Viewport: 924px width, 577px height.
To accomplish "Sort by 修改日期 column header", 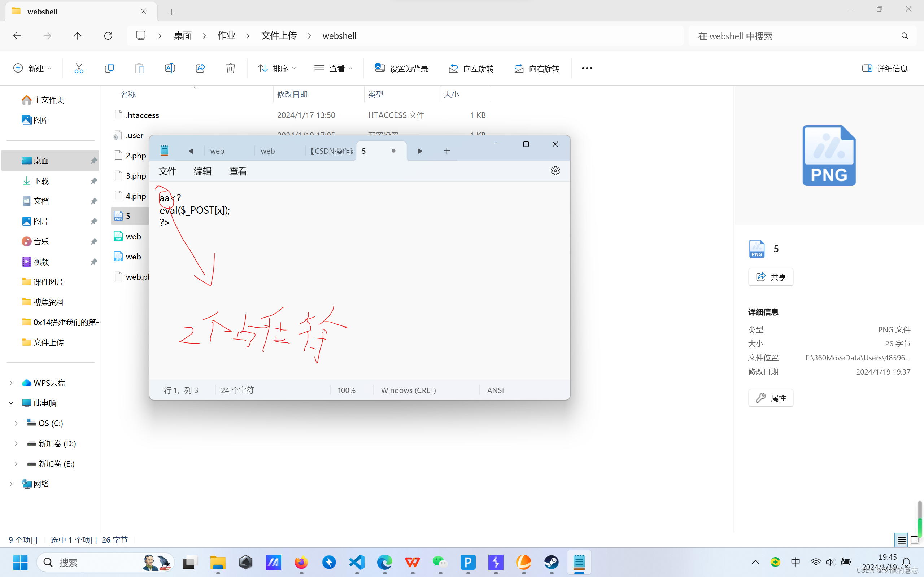I will (319, 94).
